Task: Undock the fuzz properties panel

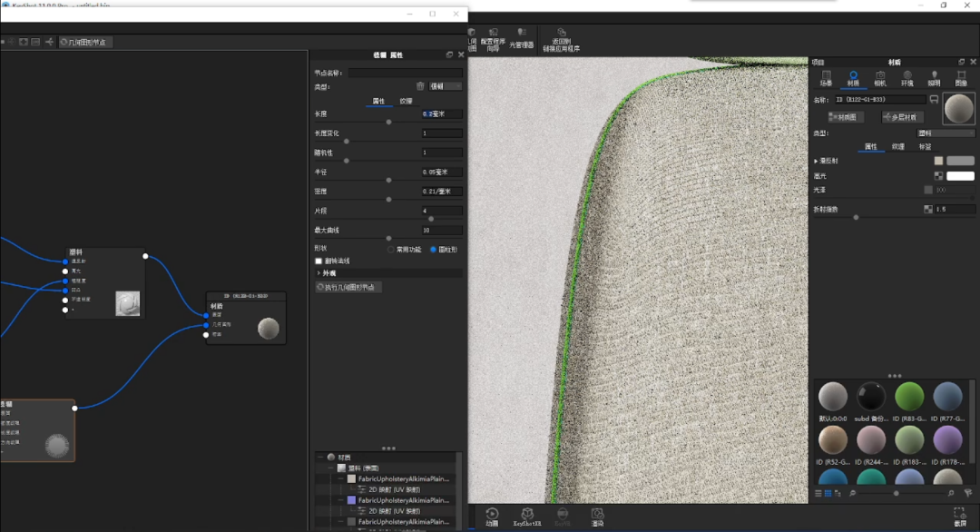Action: 449,55
